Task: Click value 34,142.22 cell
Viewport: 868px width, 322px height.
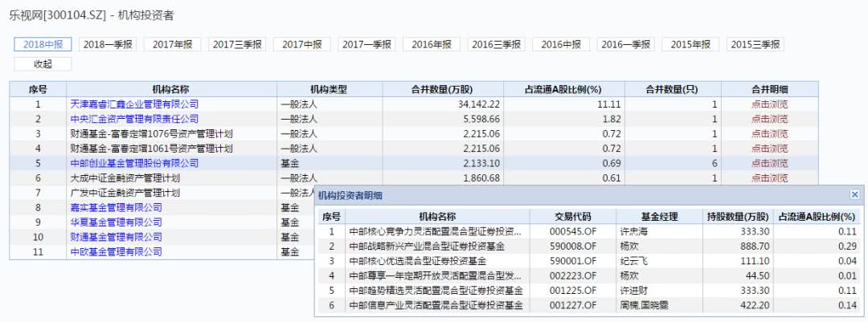Action: pos(480,104)
